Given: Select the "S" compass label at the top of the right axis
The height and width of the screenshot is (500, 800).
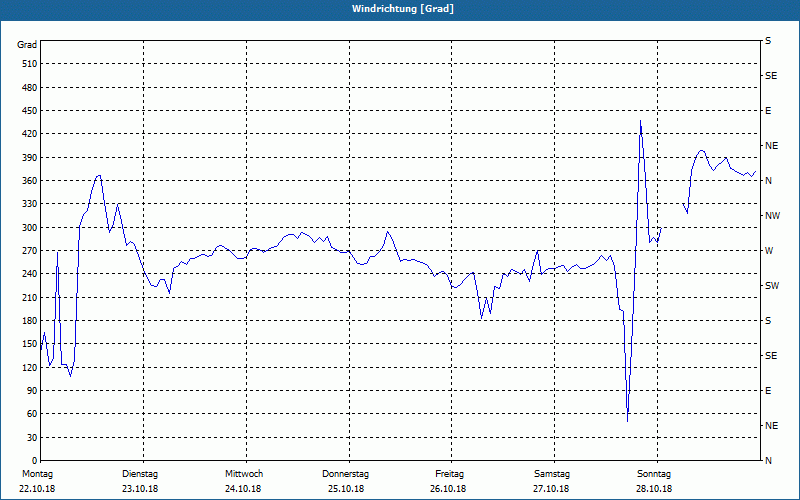Looking at the screenshot, I should 768,41.
